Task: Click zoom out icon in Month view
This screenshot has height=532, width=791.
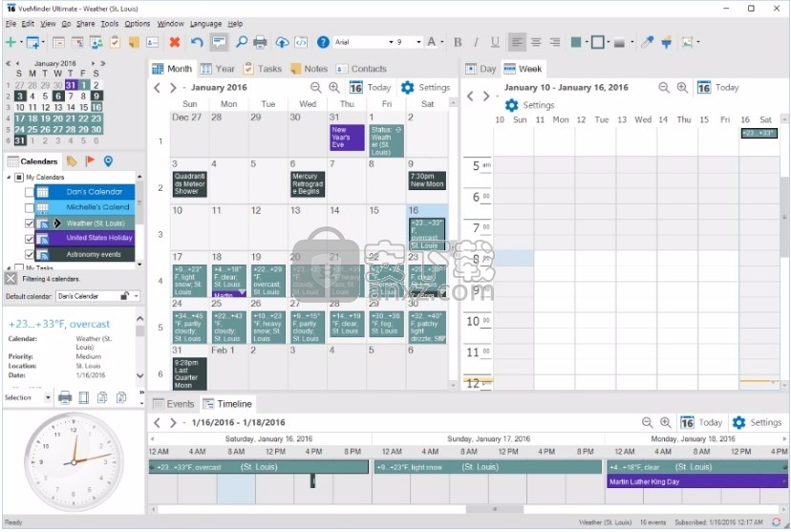Action: point(316,88)
